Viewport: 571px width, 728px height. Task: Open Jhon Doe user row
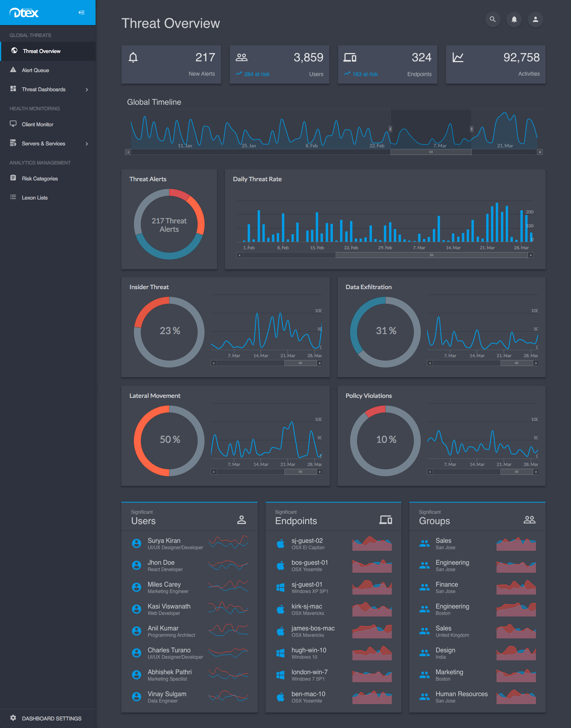point(190,566)
